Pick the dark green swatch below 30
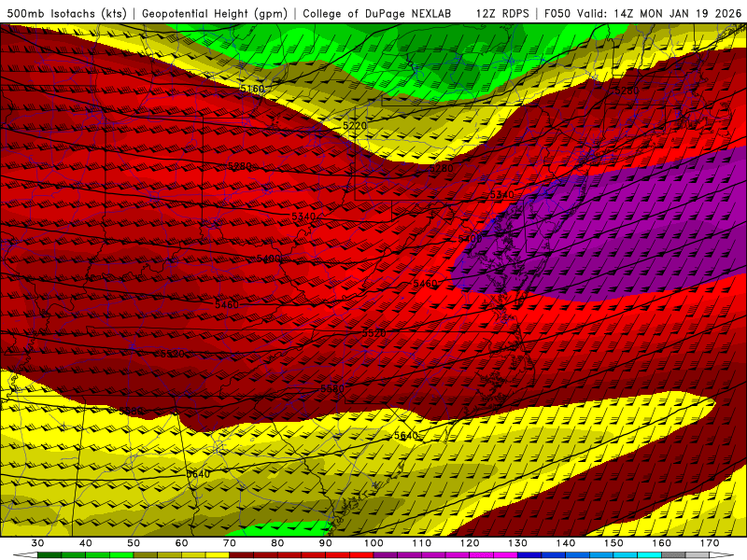 pos(49,555)
